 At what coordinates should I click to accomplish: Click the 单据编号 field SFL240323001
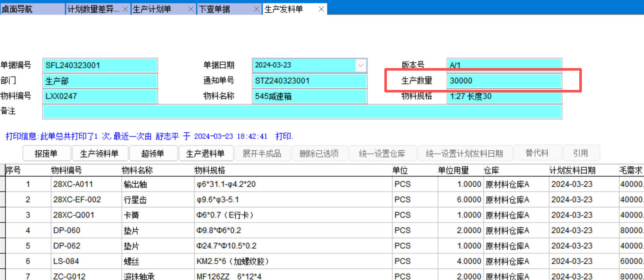pyautogui.click(x=100, y=66)
